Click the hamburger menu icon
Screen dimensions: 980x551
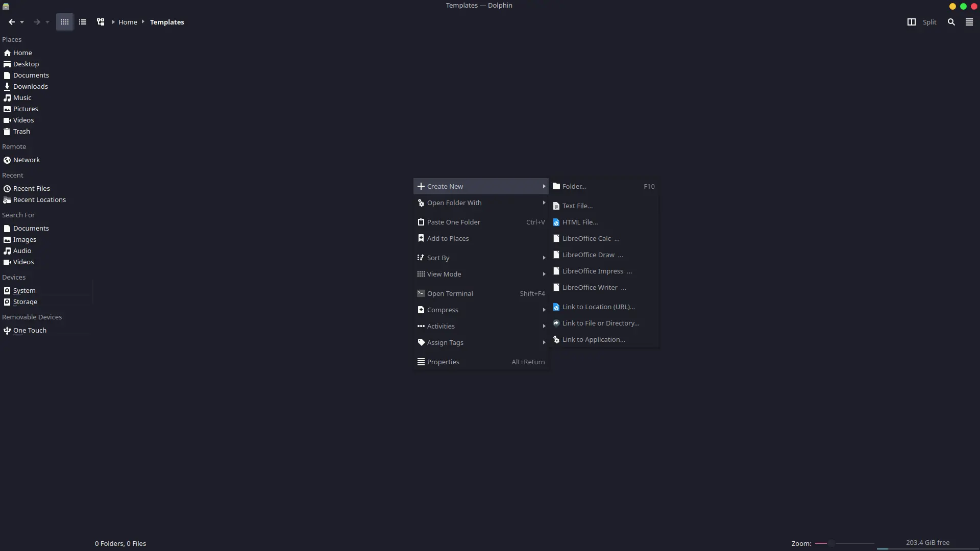pos(969,21)
